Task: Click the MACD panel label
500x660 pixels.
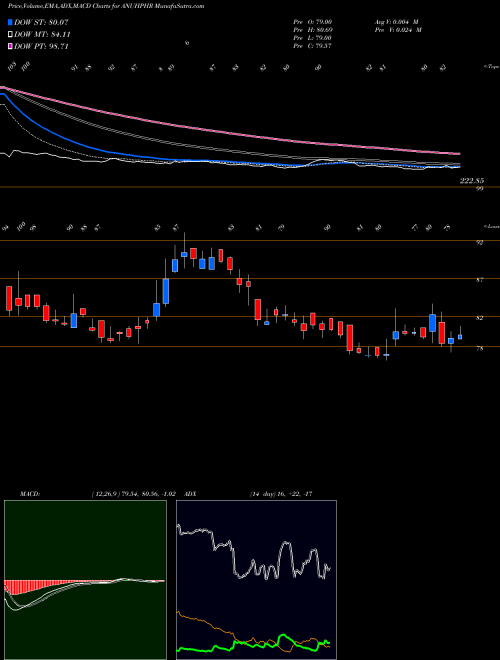Action: [x=30, y=494]
